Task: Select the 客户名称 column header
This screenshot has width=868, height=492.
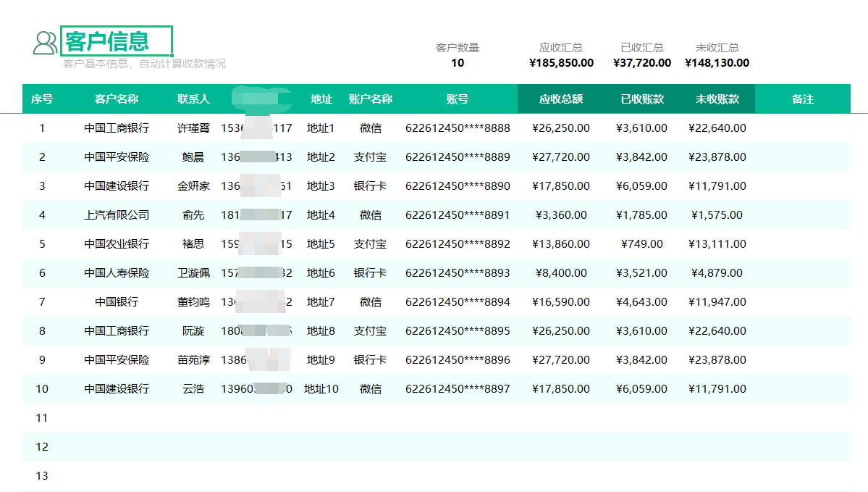Action: click(x=117, y=99)
